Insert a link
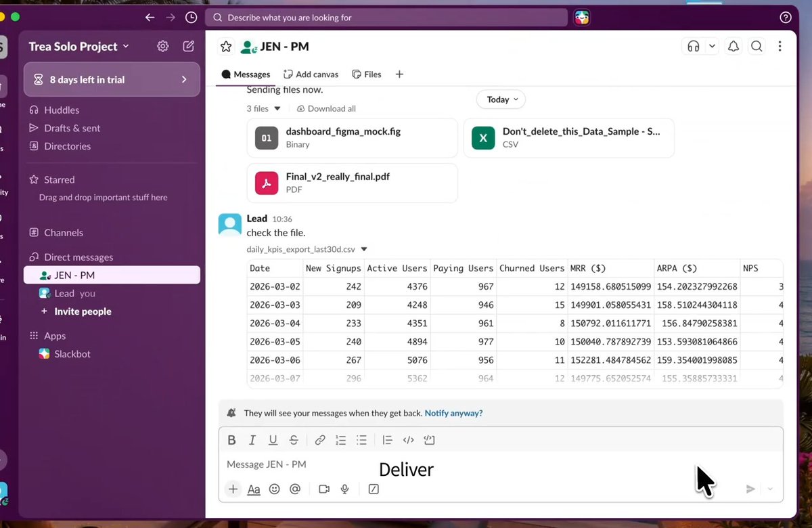 click(320, 440)
